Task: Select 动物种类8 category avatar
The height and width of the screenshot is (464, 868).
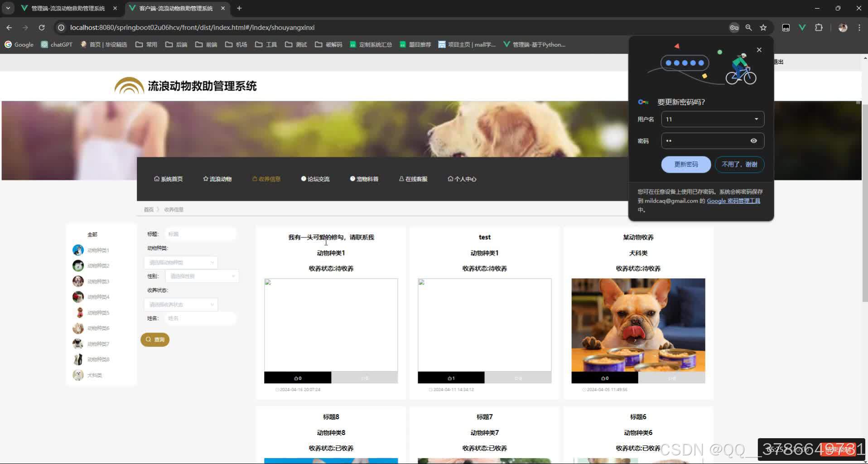Action: 78,359
